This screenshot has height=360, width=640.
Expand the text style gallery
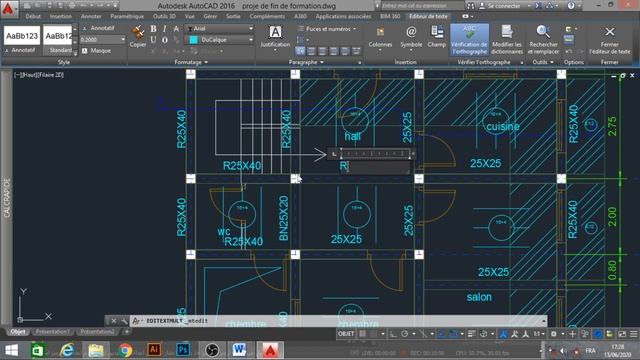click(x=75, y=53)
